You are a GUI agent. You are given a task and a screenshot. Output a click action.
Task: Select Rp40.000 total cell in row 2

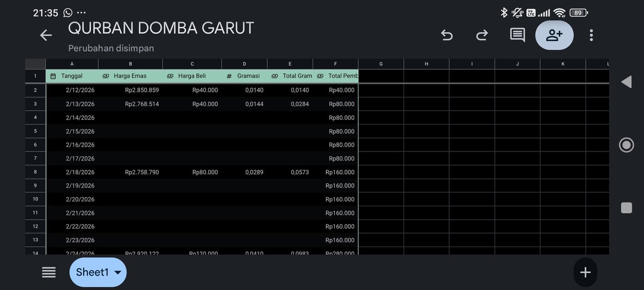(335, 90)
